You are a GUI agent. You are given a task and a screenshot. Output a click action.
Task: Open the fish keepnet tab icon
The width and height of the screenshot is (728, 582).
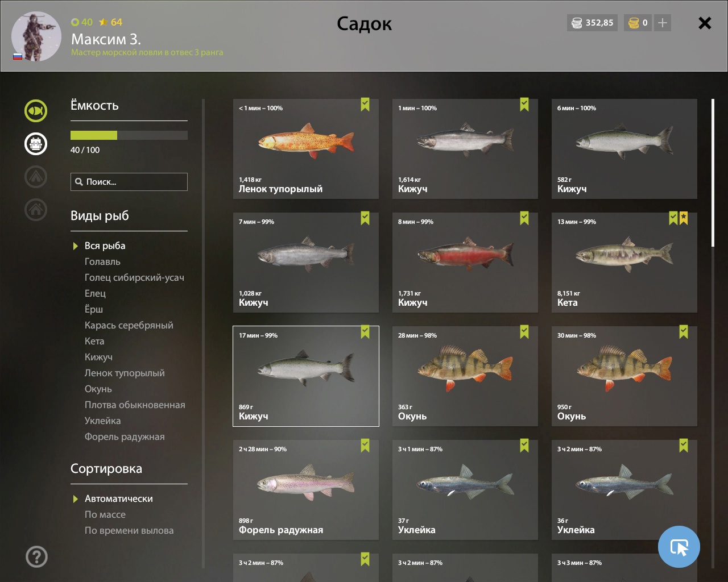36,111
